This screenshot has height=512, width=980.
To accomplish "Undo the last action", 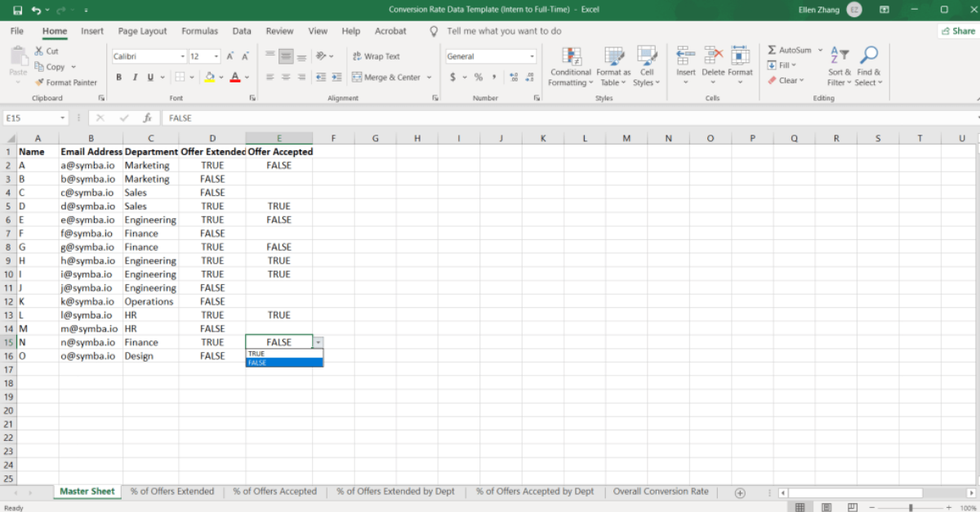I will coord(36,10).
